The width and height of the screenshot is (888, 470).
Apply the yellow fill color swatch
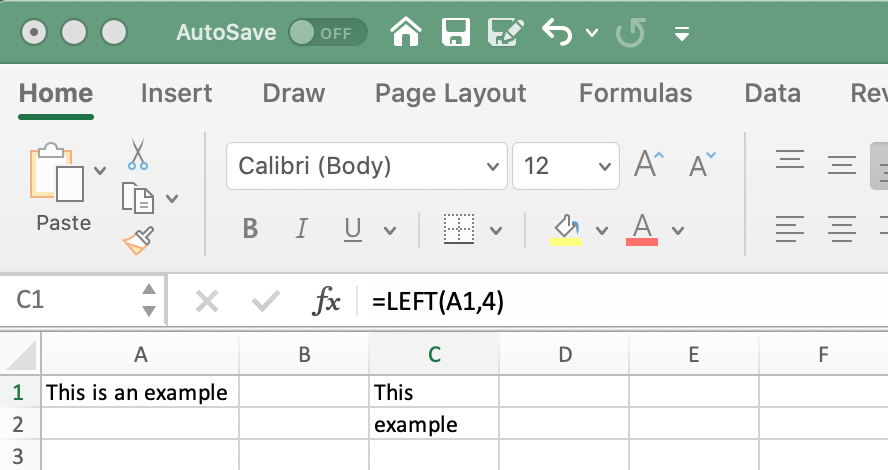click(566, 229)
